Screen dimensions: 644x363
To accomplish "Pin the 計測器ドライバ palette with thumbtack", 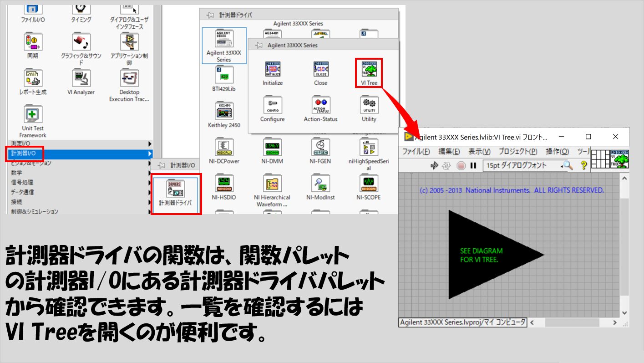I will [x=210, y=15].
